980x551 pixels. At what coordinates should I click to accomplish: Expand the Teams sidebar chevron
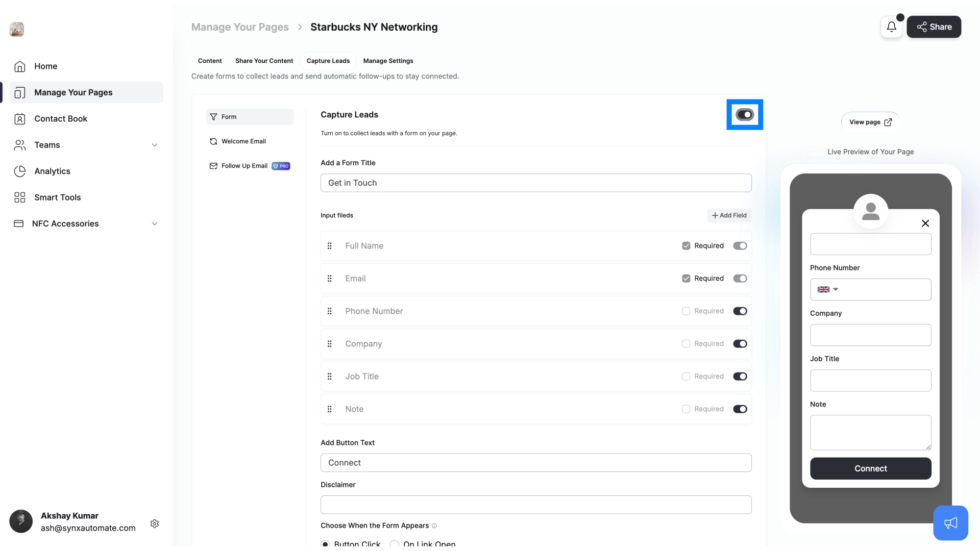pos(154,145)
